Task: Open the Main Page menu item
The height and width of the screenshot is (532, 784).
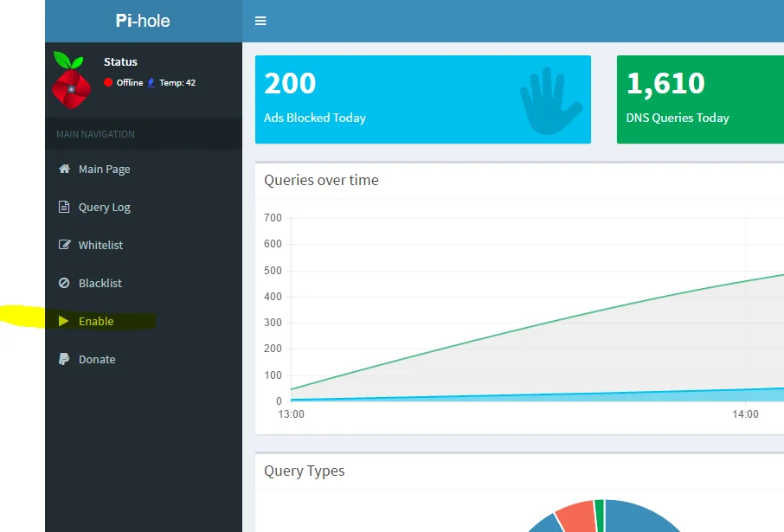Action: point(144,169)
